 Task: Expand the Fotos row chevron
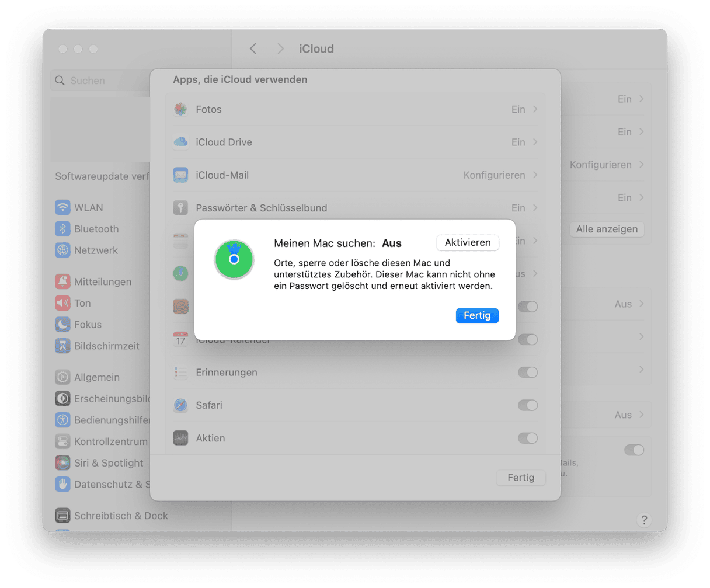click(535, 109)
